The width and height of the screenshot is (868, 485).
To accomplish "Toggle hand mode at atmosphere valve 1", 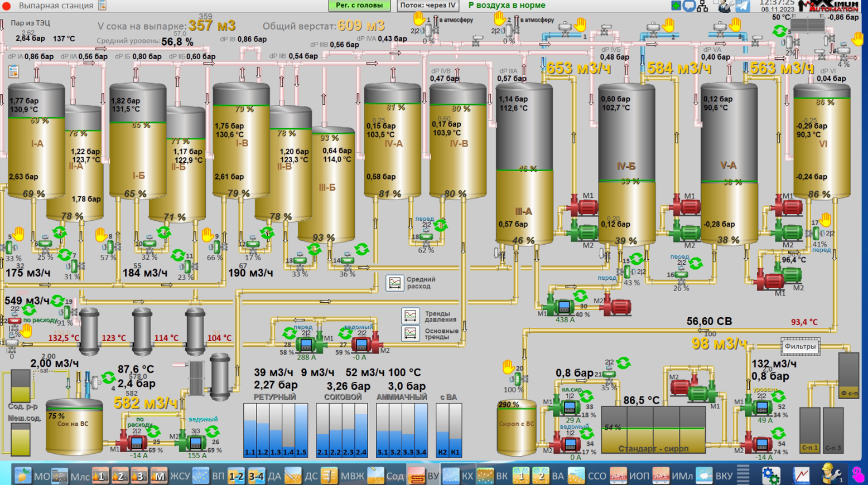I will pos(419,18).
